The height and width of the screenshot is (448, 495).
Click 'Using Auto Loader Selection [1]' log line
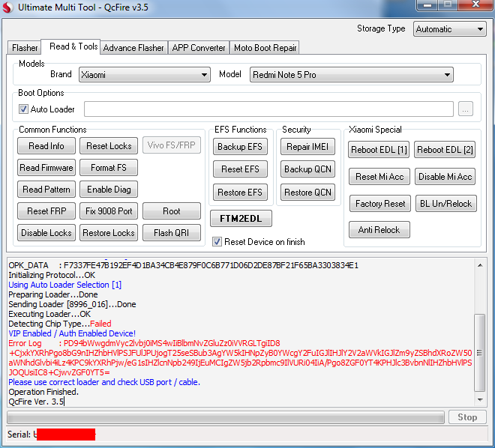point(65,285)
